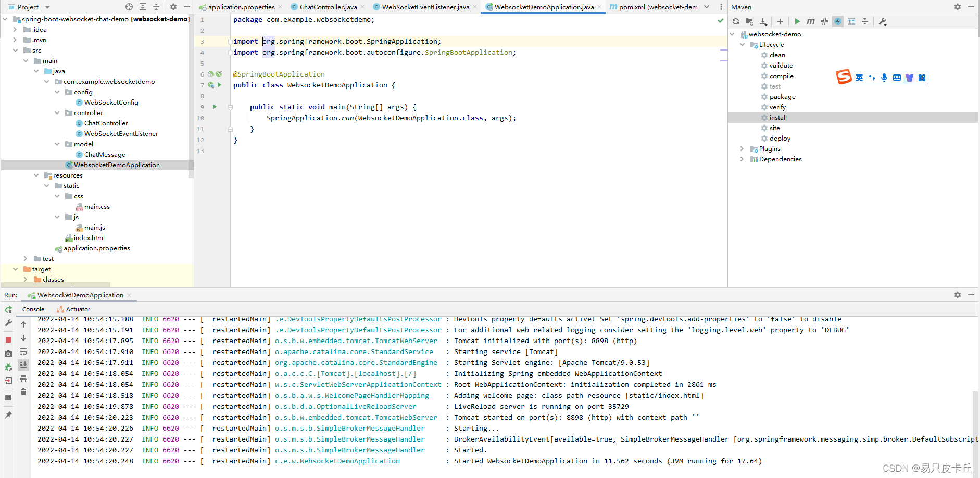Clear all console output with trash icon

(x=23, y=392)
